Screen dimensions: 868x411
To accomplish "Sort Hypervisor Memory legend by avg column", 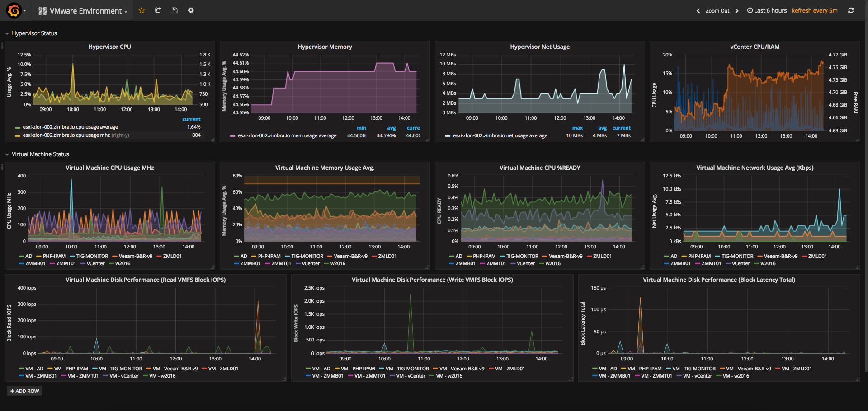I will tap(391, 128).
